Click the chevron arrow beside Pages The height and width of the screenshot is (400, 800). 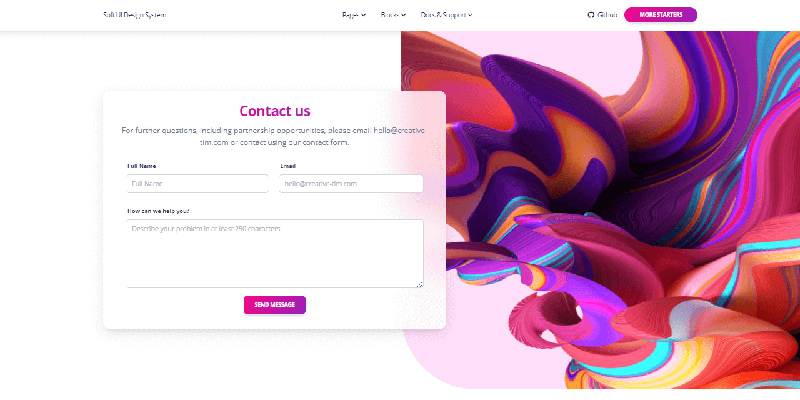[364, 15]
